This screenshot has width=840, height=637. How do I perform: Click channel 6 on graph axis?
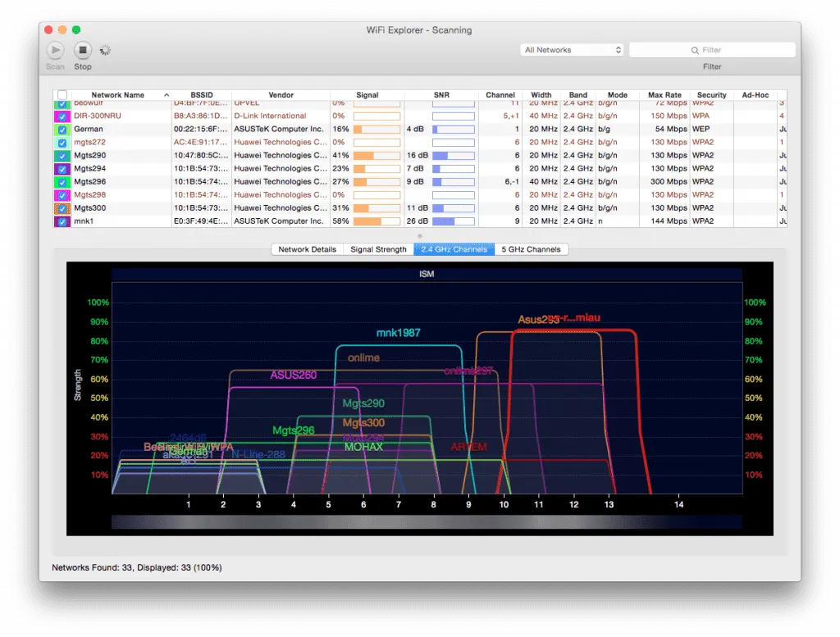[x=363, y=505]
